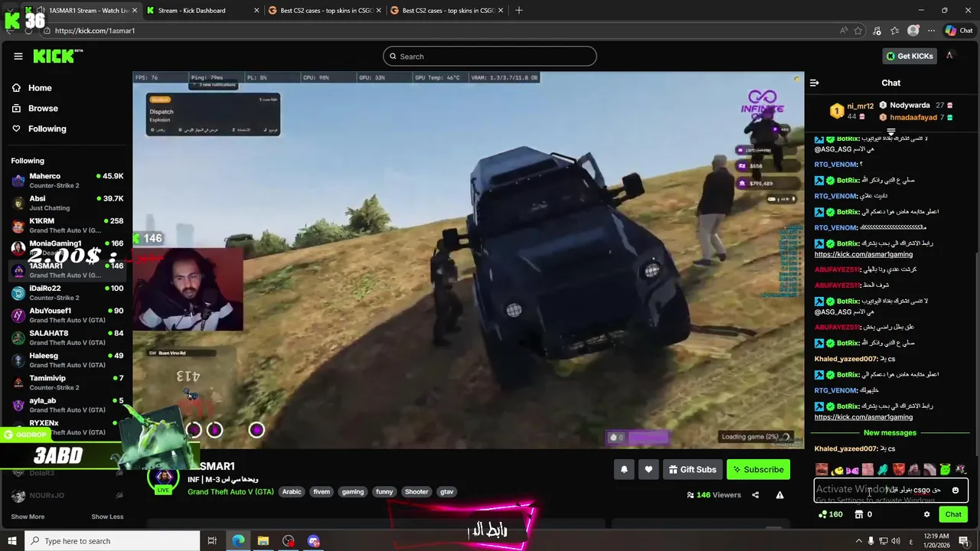Viewport: 980px width, 551px height.
Task: Click the notification bell button
Action: pos(624,469)
